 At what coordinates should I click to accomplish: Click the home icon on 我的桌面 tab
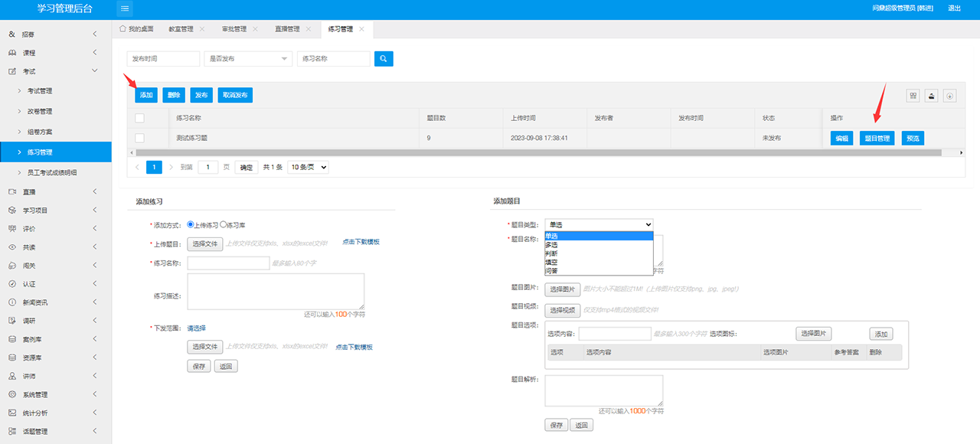tap(122, 28)
